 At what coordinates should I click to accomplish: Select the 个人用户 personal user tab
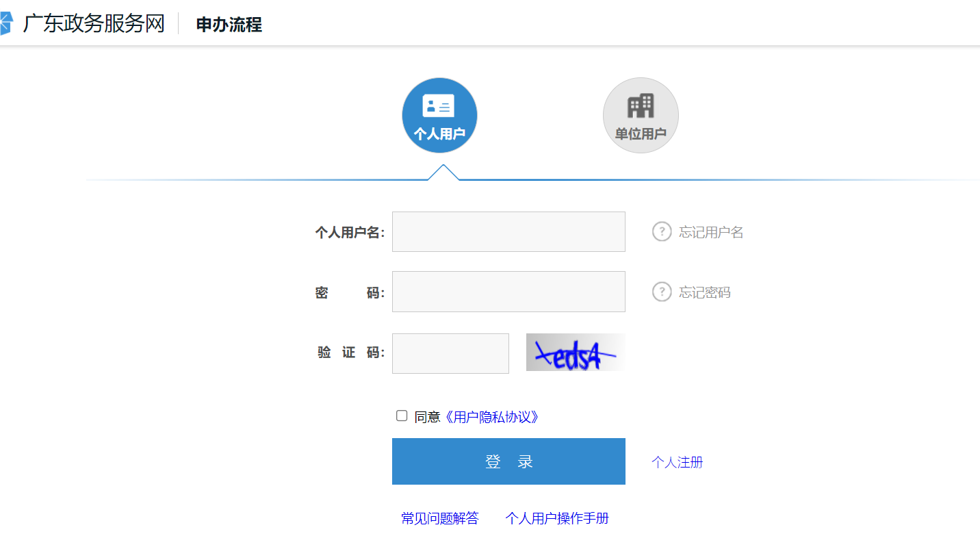coord(439,115)
